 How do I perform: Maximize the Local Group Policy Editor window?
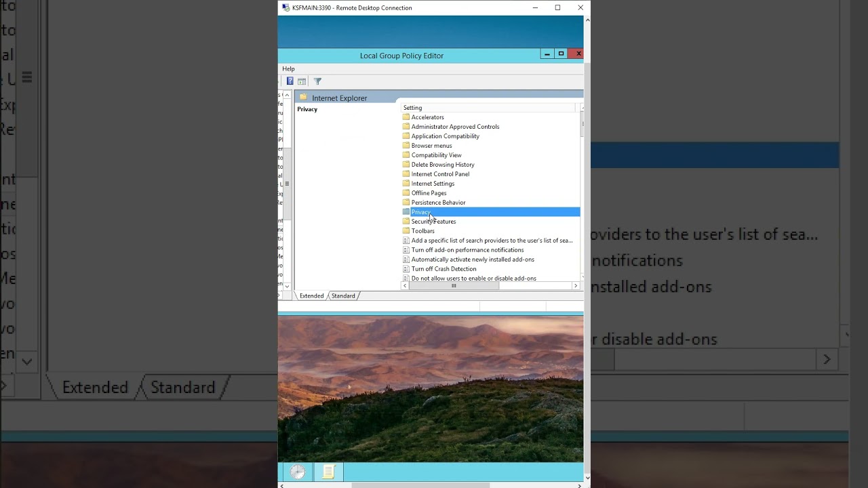561,54
